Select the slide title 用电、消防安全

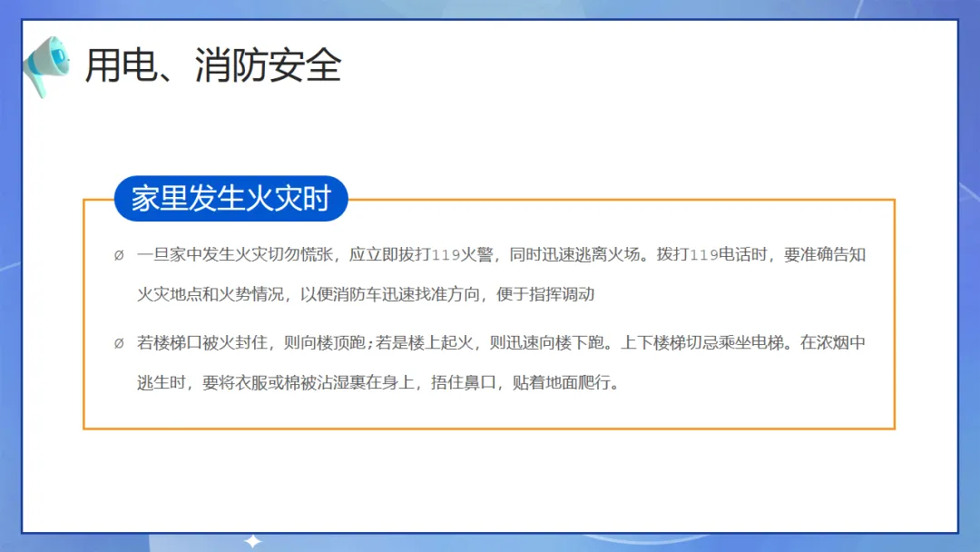point(213,65)
